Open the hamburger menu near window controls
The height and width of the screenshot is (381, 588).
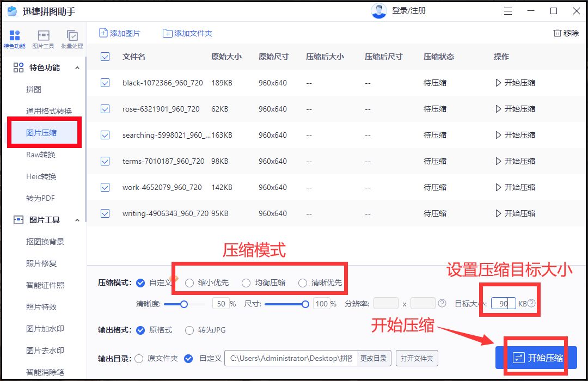click(508, 11)
